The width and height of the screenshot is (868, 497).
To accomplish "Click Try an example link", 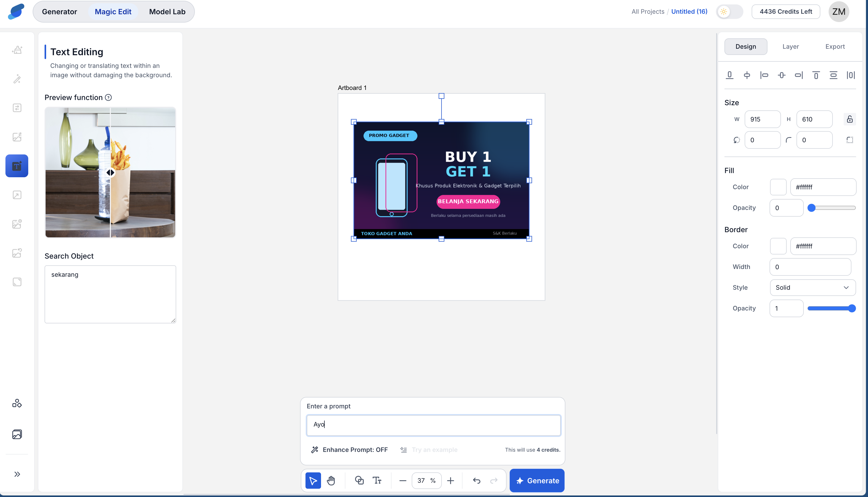I will click(x=429, y=450).
